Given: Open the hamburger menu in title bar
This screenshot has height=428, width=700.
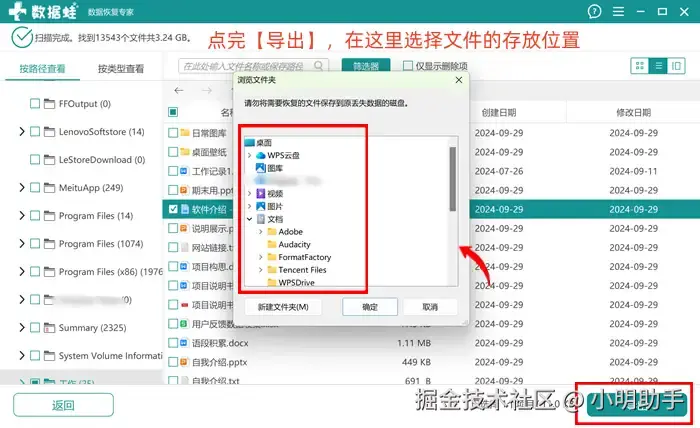Looking at the screenshot, I should 618,12.
